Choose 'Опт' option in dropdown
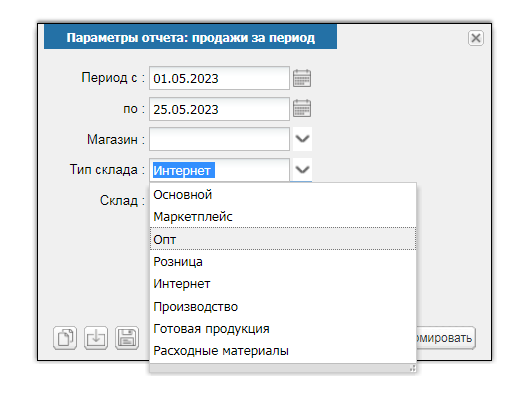This screenshot has width=518, height=394. pos(283,239)
